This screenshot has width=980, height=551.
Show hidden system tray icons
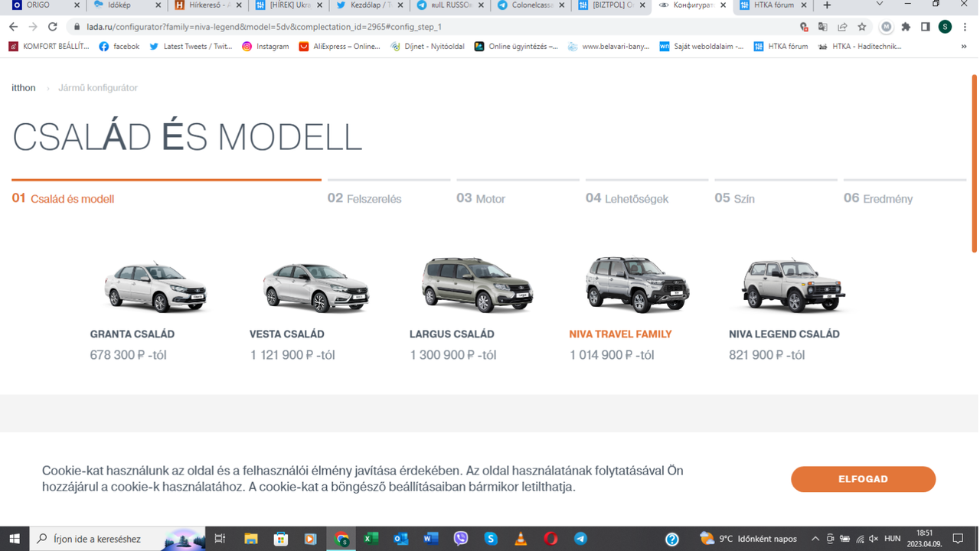pos(815,539)
